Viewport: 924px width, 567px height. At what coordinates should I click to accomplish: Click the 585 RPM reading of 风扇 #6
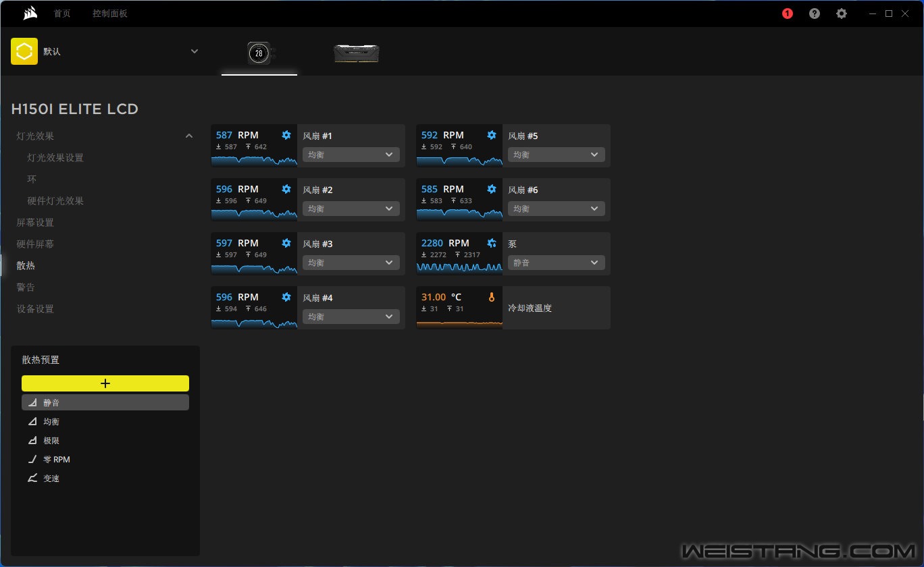pyautogui.click(x=442, y=189)
